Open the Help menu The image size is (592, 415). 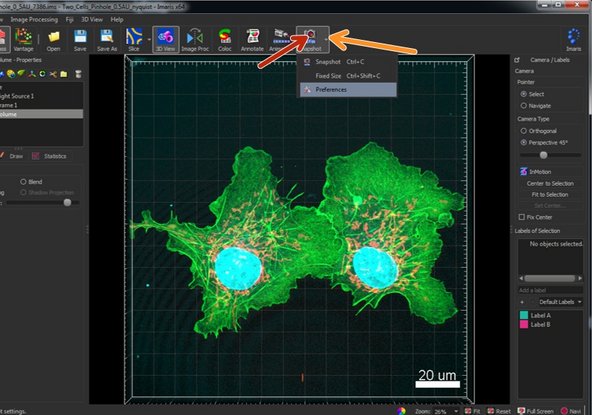[117, 19]
